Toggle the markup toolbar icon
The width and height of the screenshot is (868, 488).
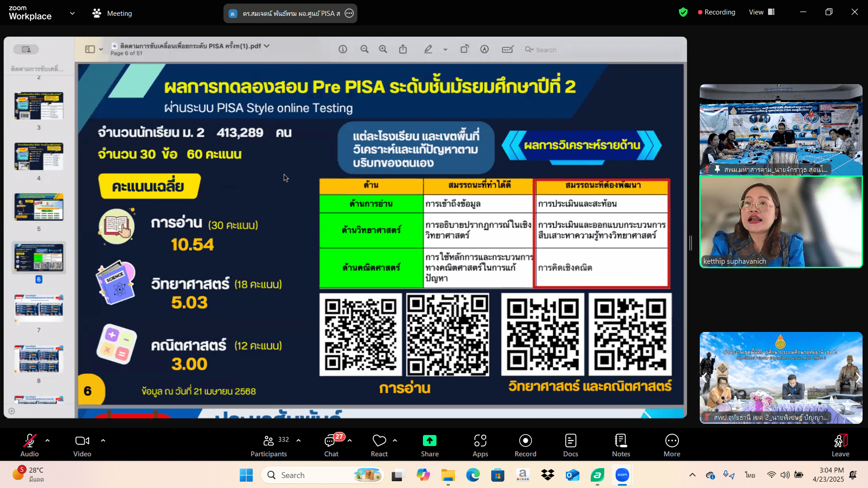(x=484, y=49)
